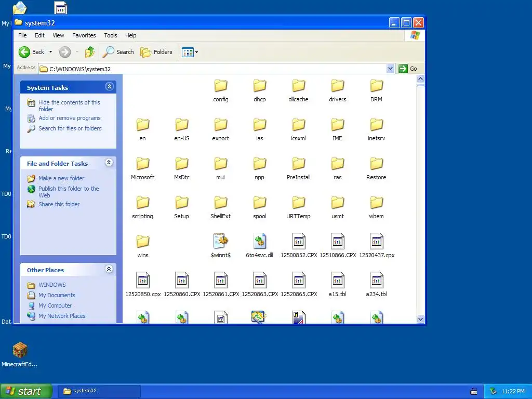
Task: Click Add or remove programs link
Action: 70,118
